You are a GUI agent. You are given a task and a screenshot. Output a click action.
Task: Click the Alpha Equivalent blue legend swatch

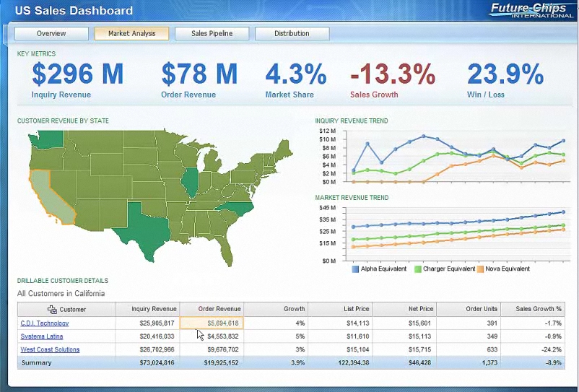[x=356, y=269]
